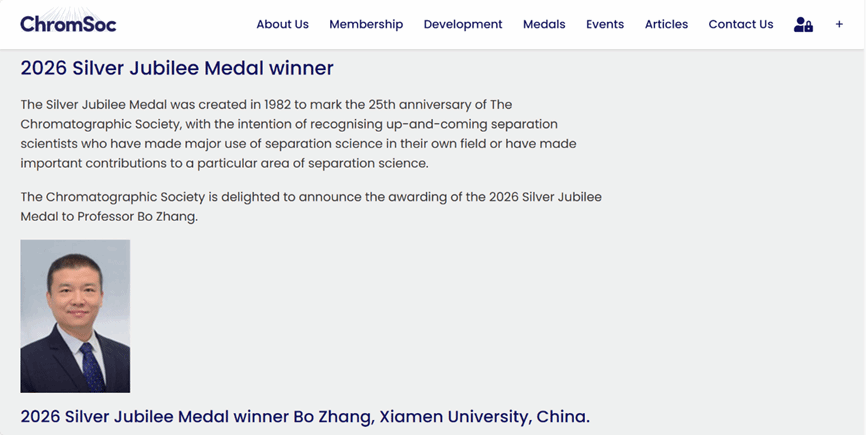This screenshot has height=435, width=866.
Task: Expand the Development menu
Action: pos(463,24)
